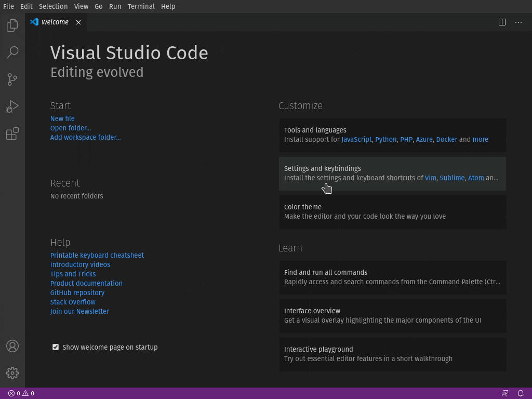Click the errors and warnings status indicator
532x399 pixels.
point(21,393)
